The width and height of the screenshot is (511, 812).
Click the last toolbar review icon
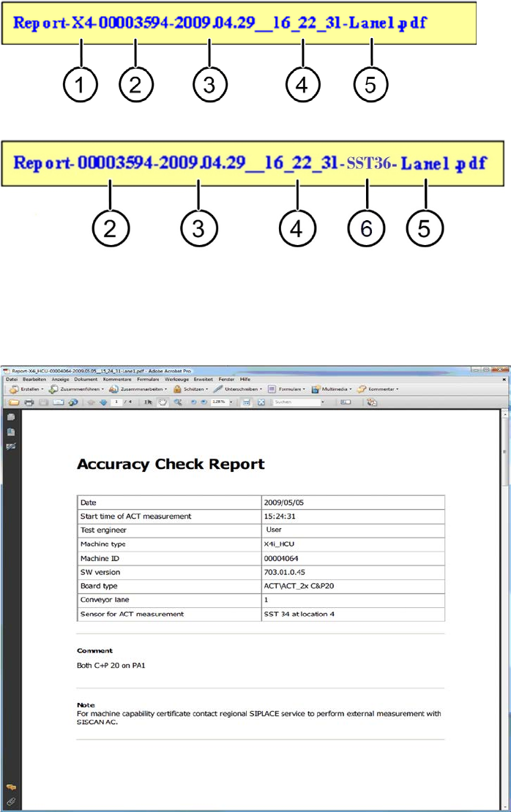point(372,402)
